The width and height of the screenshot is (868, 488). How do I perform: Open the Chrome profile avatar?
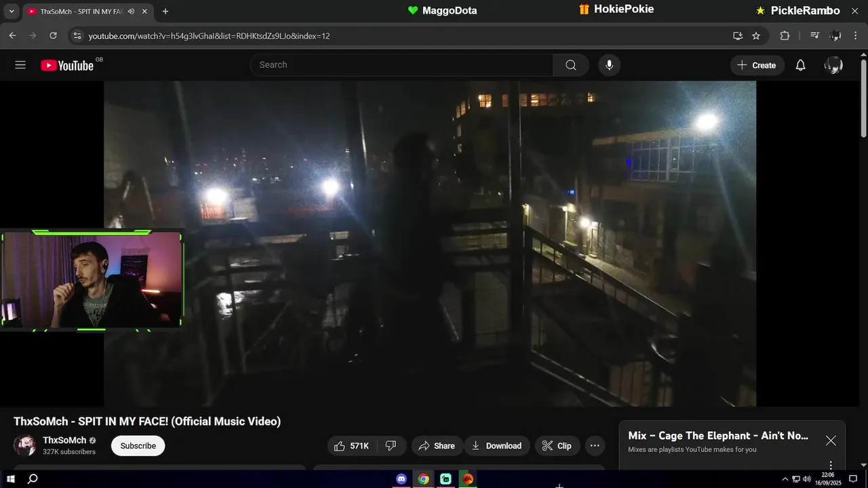click(835, 36)
